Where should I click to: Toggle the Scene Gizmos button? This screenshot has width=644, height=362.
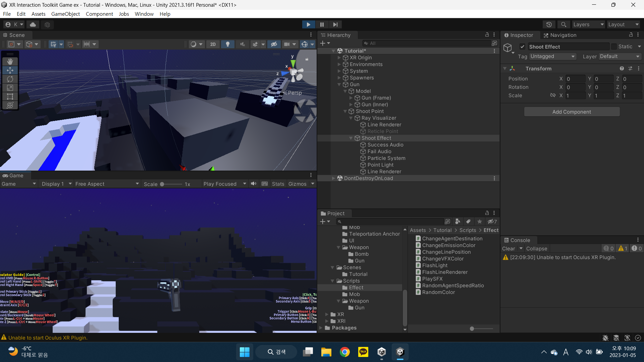[x=304, y=44]
